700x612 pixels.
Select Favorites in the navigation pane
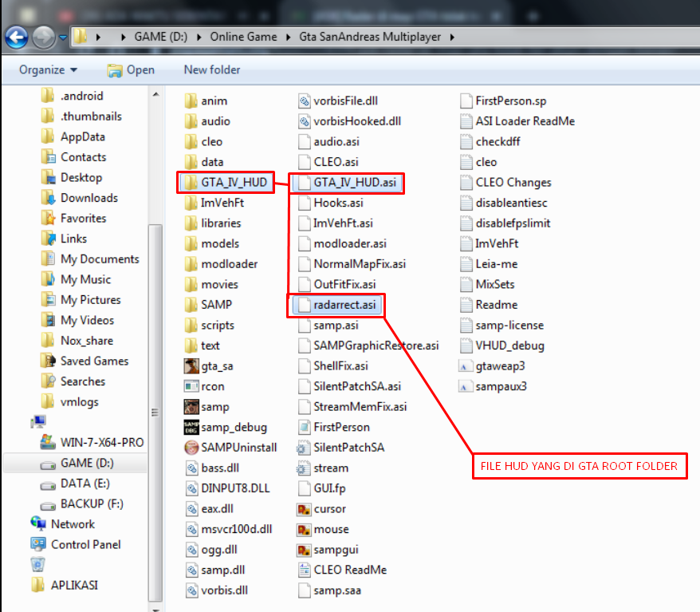[x=73, y=218]
